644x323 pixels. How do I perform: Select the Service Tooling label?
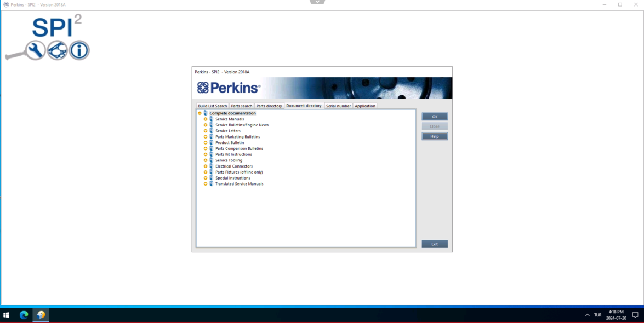pos(229,160)
